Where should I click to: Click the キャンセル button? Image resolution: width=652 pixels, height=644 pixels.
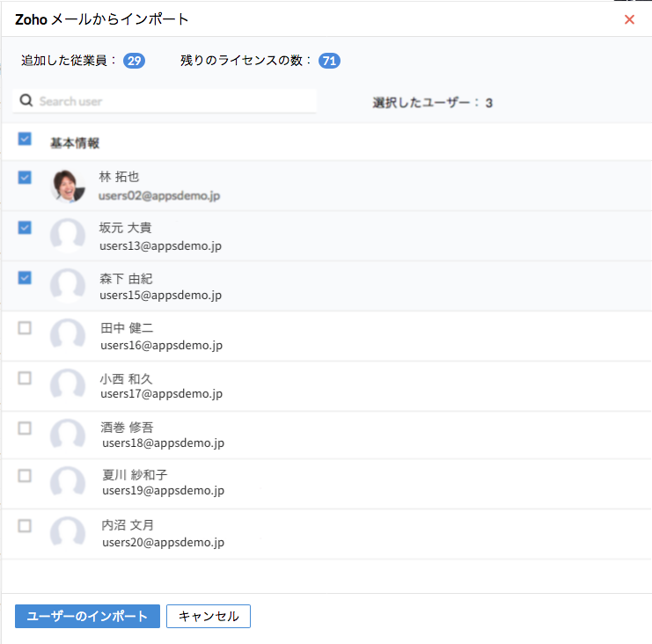coord(209,617)
